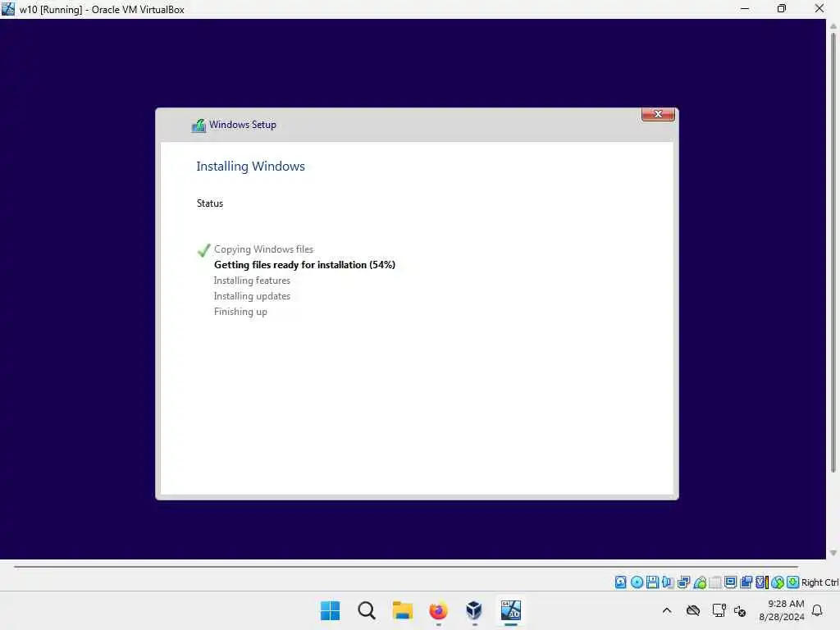Click the recording status icon
The image size is (840, 630).
746,582
